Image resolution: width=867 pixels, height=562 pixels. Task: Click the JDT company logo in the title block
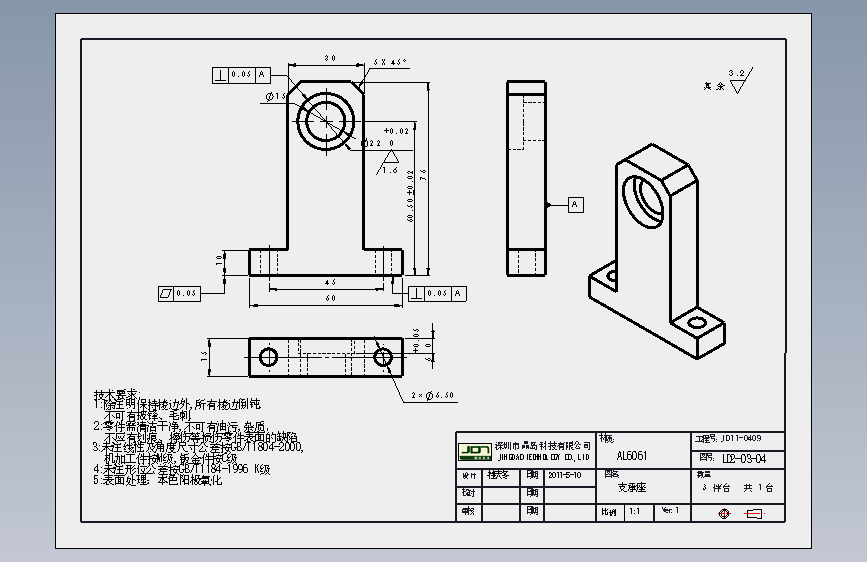tap(475, 451)
